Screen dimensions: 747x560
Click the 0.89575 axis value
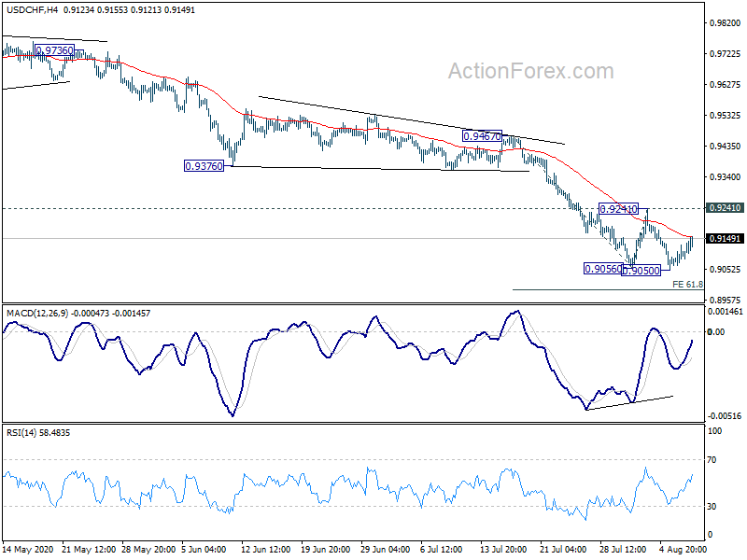(726, 300)
